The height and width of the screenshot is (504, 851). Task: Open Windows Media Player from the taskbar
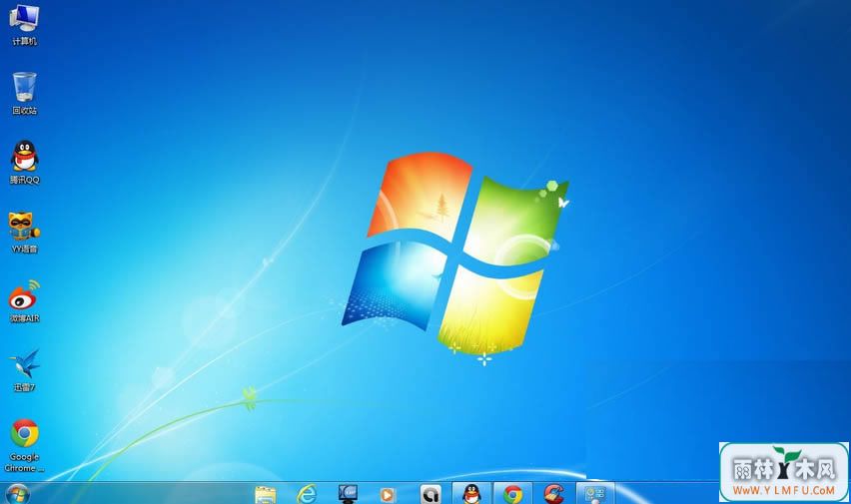point(388,495)
